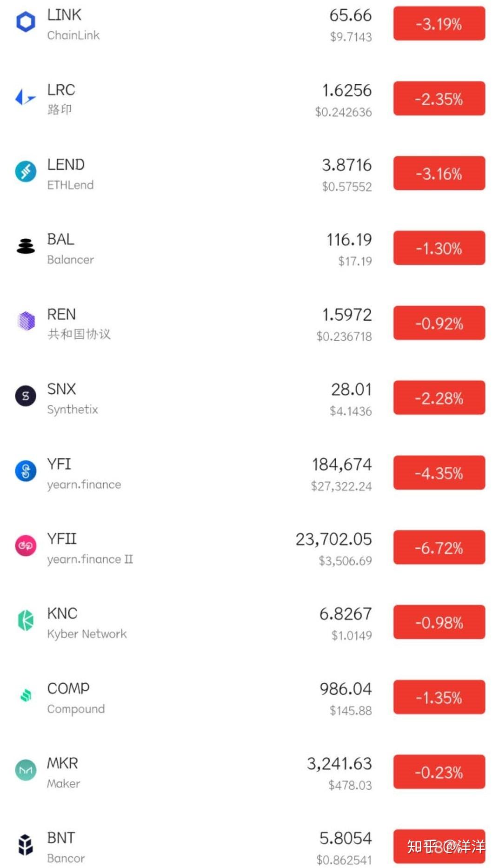
Task: Tap the Maker MKR teal icon
Action: click(26, 770)
